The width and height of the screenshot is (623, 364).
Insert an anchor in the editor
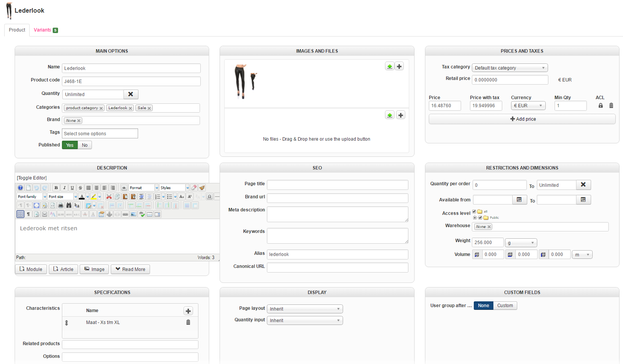click(x=109, y=214)
